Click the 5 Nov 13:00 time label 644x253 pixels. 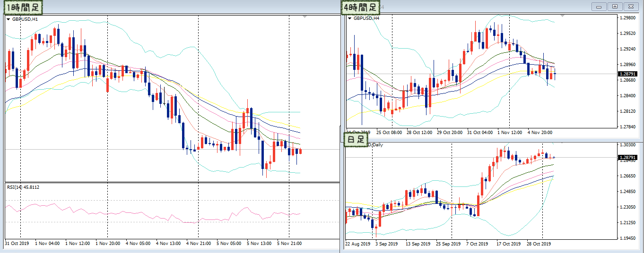point(259,244)
